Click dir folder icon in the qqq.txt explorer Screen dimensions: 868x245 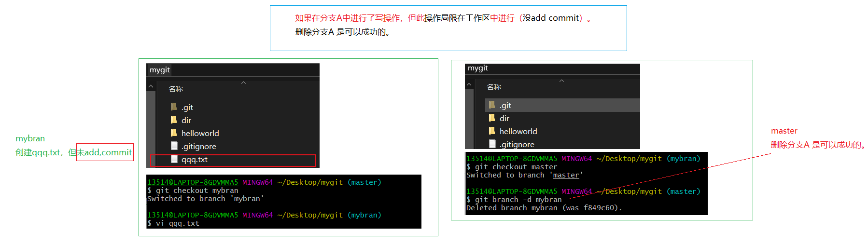pos(174,120)
